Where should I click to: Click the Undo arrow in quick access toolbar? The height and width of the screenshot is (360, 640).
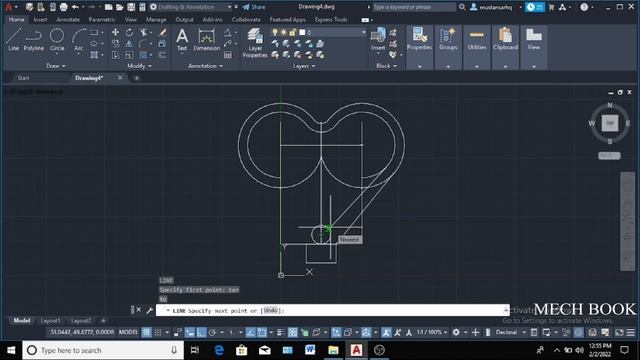(75, 7)
